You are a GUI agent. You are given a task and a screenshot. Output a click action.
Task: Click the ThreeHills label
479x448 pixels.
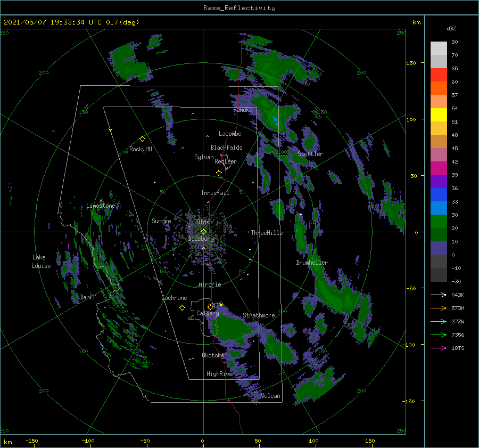click(267, 233)
